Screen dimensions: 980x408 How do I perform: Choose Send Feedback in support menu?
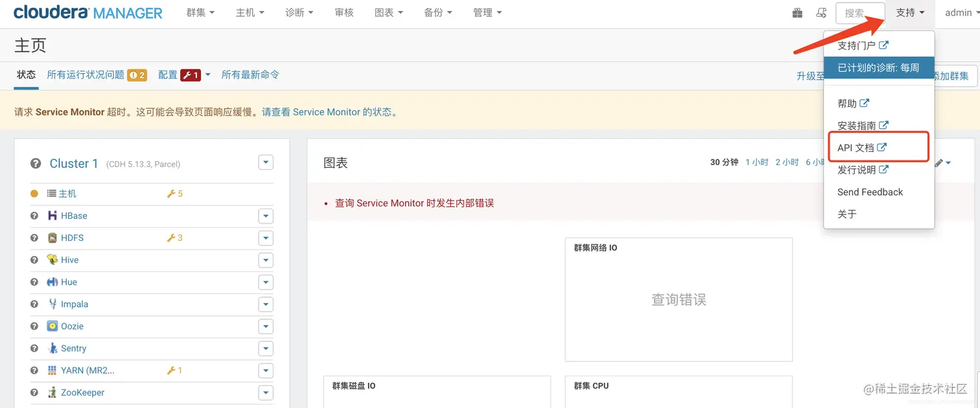(879, 192)
